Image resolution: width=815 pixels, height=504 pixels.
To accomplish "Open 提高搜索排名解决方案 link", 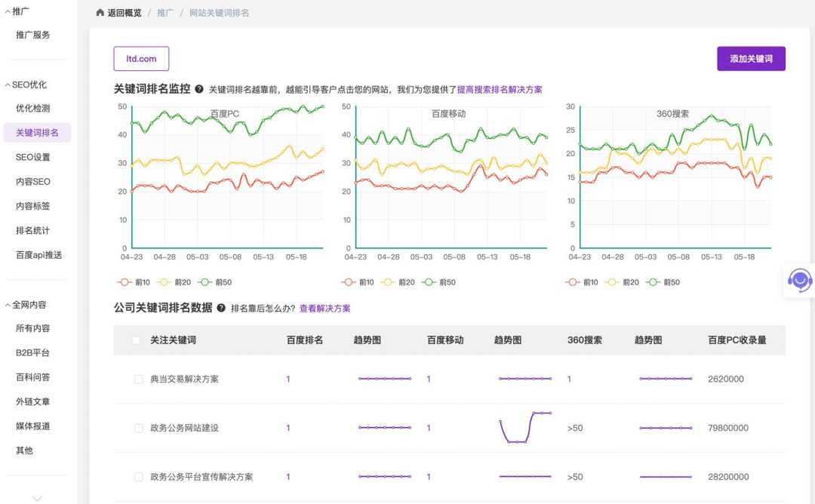I will (x=500, y=89).
